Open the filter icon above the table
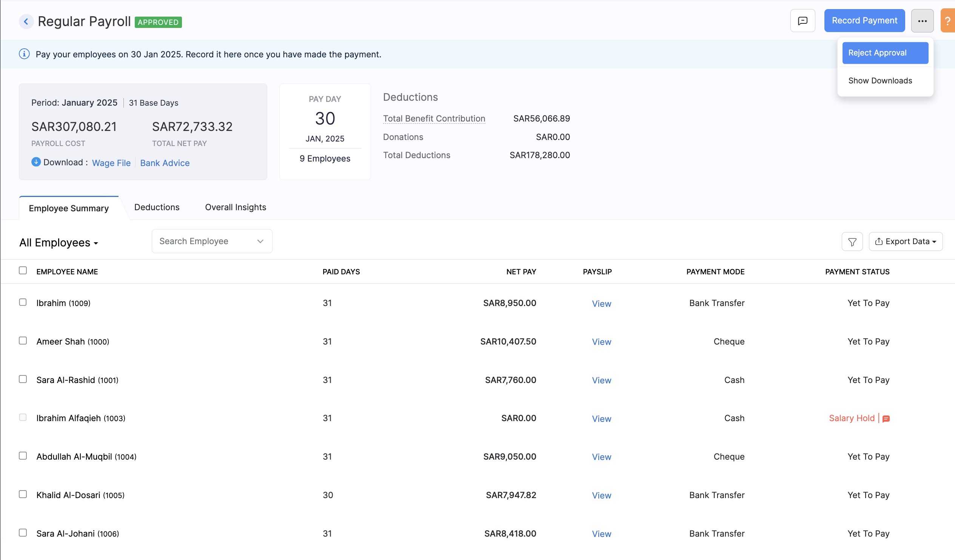The image size is (955, 560). pos(852,242)
